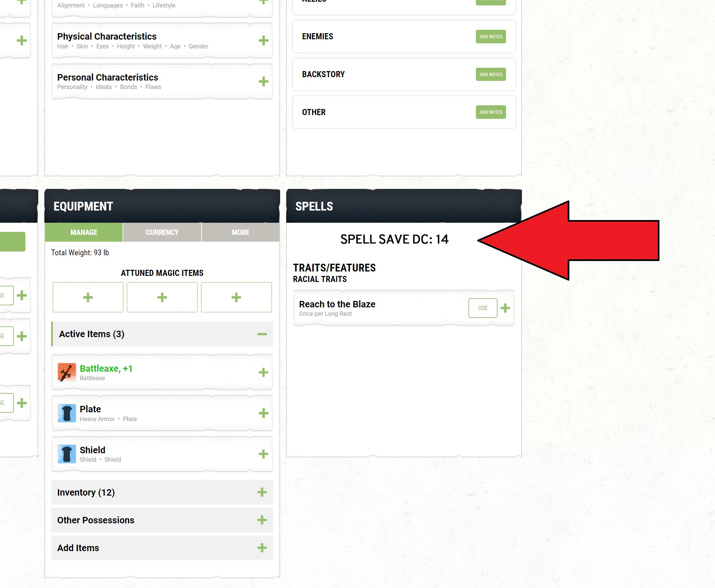
Task: Expand the Add Items section
Action: [262, 548]
